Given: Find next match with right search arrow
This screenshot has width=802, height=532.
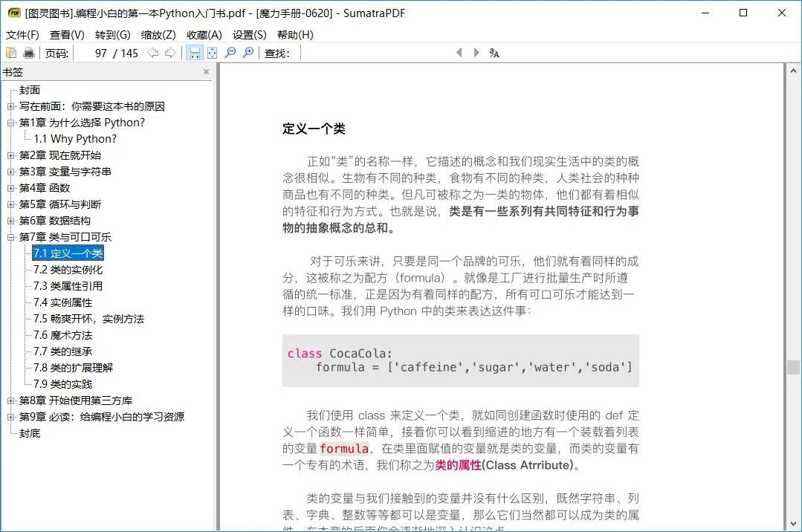Looking at the screenshot, I should [x=476, y=52].
